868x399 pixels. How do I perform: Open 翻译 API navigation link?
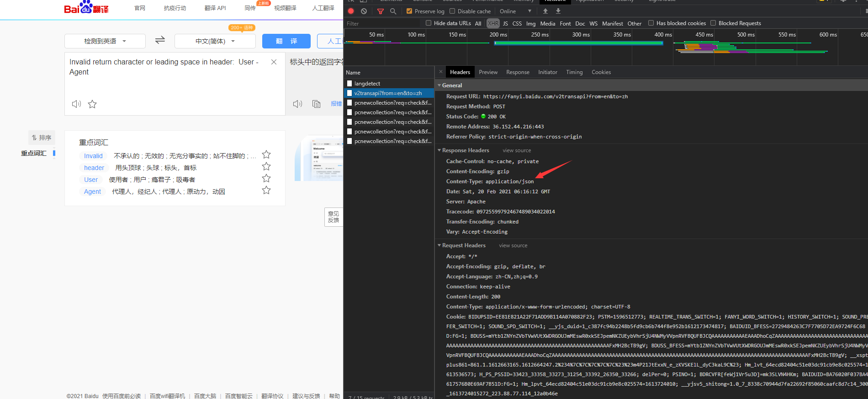click(x=215, y=8)
